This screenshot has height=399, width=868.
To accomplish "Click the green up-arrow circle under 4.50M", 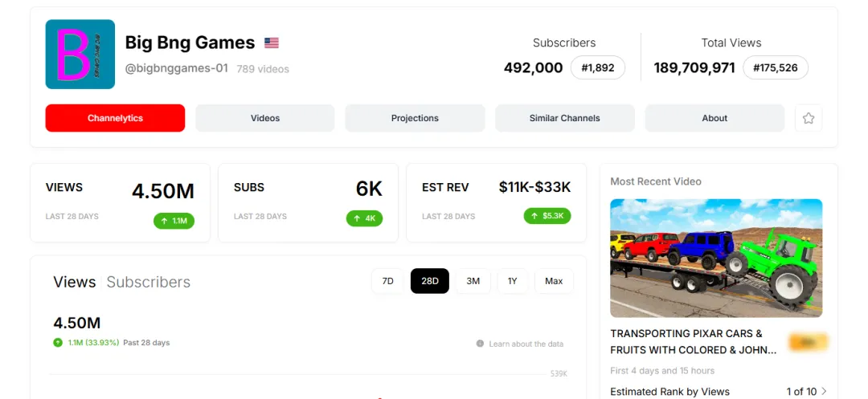I will (58, 343).
